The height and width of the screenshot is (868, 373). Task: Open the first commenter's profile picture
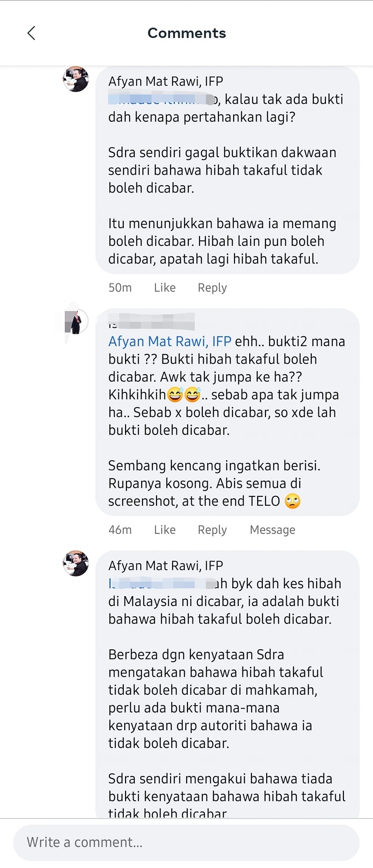[x=76, y=79]
